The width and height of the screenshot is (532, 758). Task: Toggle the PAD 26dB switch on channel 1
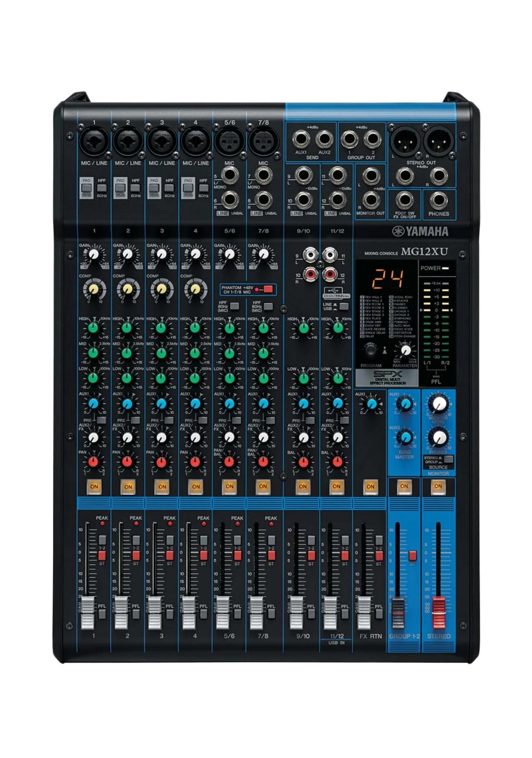(86, 188)
